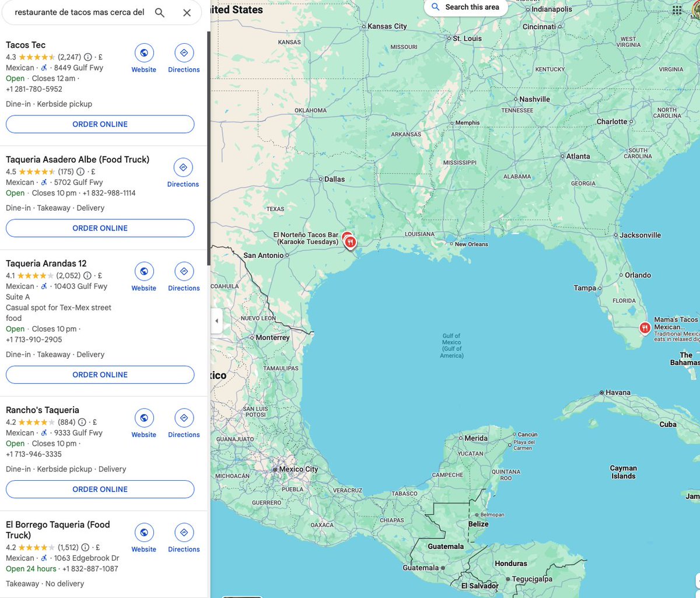Order online from Taqueria Asadero Albe

tap(100, 228)
